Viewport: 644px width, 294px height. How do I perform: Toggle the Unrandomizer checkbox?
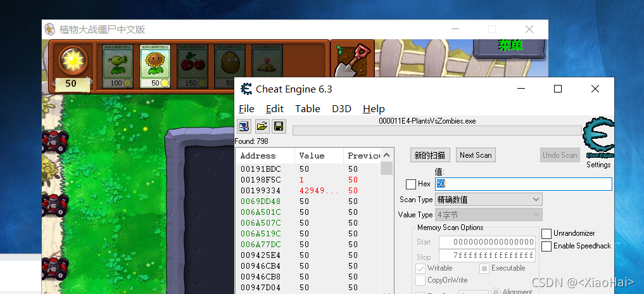(x=546, y=234)
